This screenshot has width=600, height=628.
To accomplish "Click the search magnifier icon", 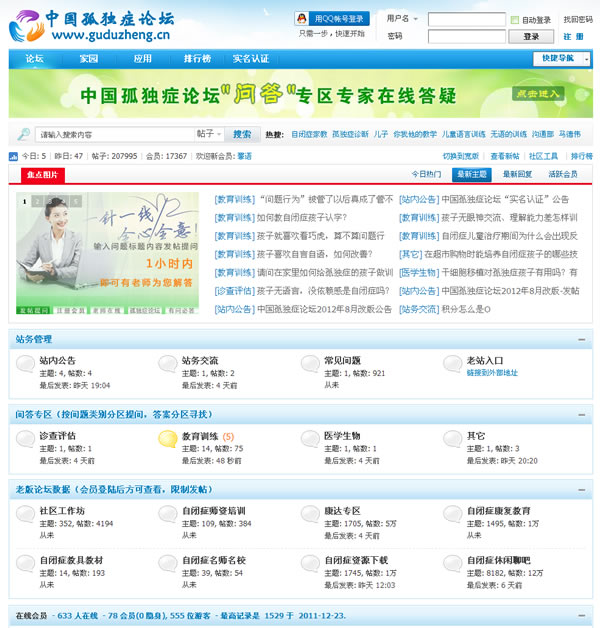I will (23, 134).
